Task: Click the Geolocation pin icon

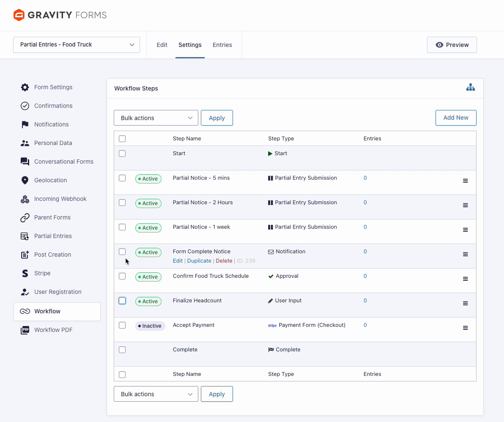Action: tap(25, 180)
